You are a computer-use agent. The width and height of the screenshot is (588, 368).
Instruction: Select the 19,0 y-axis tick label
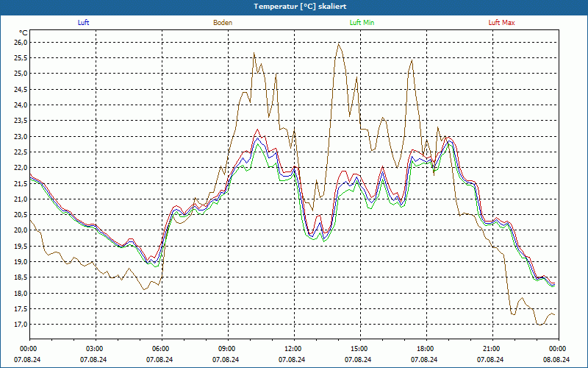point(20,262)
